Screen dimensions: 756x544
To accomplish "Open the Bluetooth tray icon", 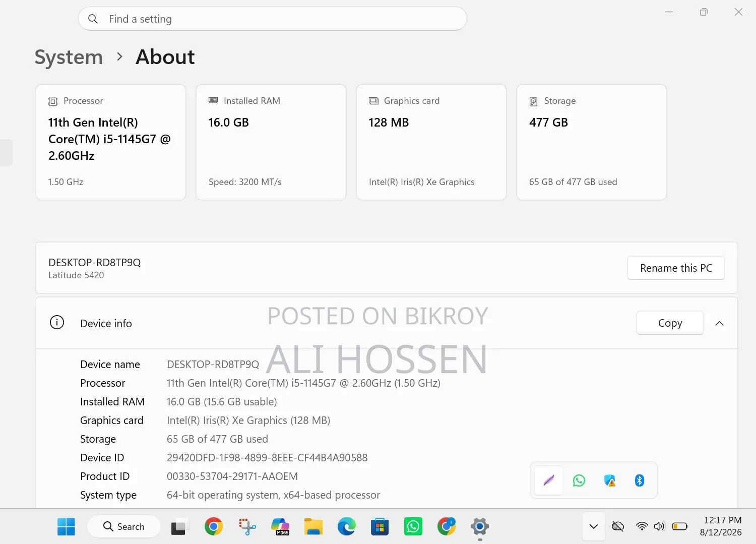I will [640, 480].
